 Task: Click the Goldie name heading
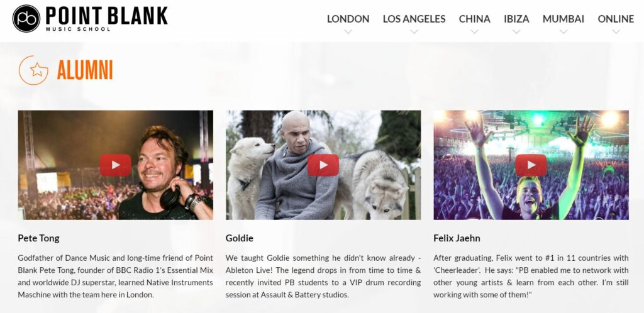coord(240,238)
